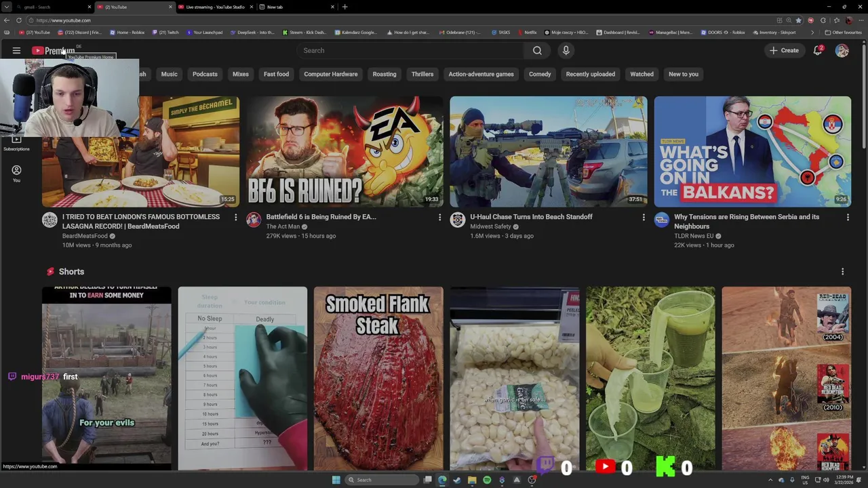Reload the page with the refresh icon

pyautogui.click(x=18, y=20)
